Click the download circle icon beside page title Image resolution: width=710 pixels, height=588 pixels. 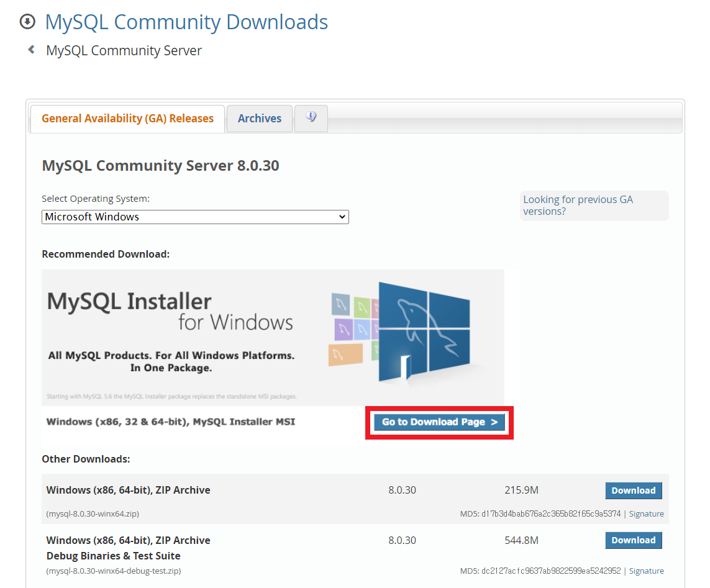(x=27, y=21)
